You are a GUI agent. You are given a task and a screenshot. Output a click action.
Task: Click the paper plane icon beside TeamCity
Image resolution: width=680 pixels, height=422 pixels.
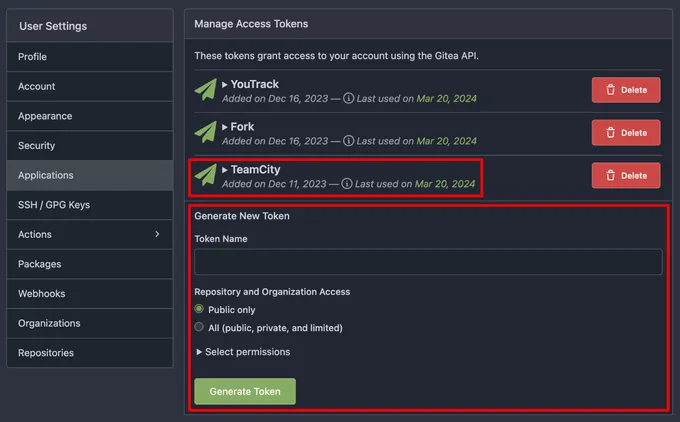[206, 175]
